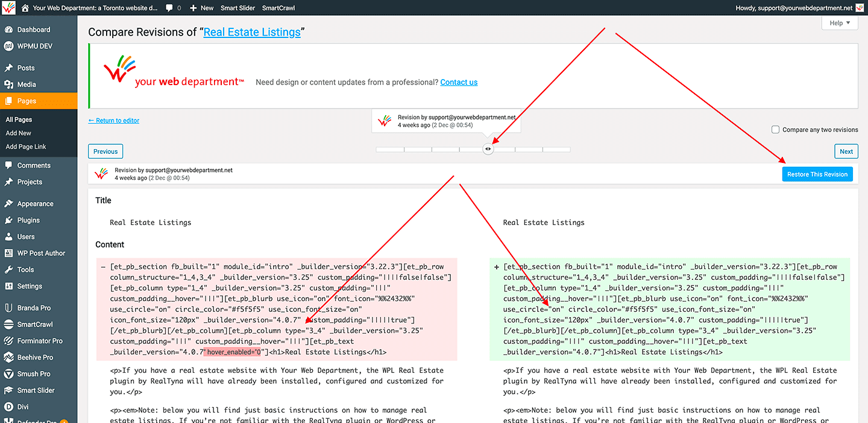Click the Branda Pro icon
Image resolution: width=868 pixels, height=423 pixels.
(8, 308)
